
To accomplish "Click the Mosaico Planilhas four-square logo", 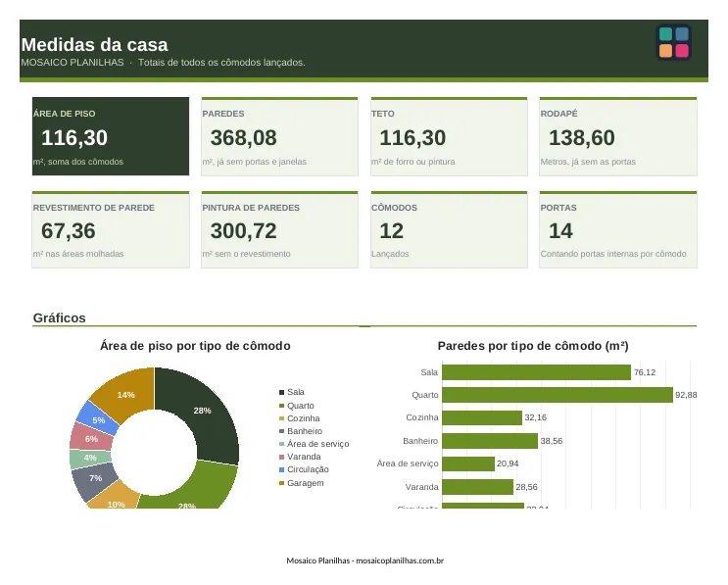I will 674,42.
